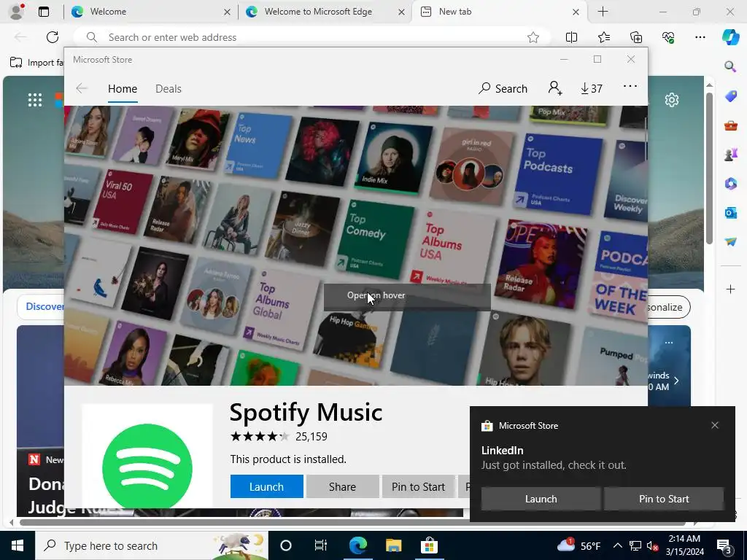
Task: Open Task View on the taskbar
Action: (x=321, y=545)
